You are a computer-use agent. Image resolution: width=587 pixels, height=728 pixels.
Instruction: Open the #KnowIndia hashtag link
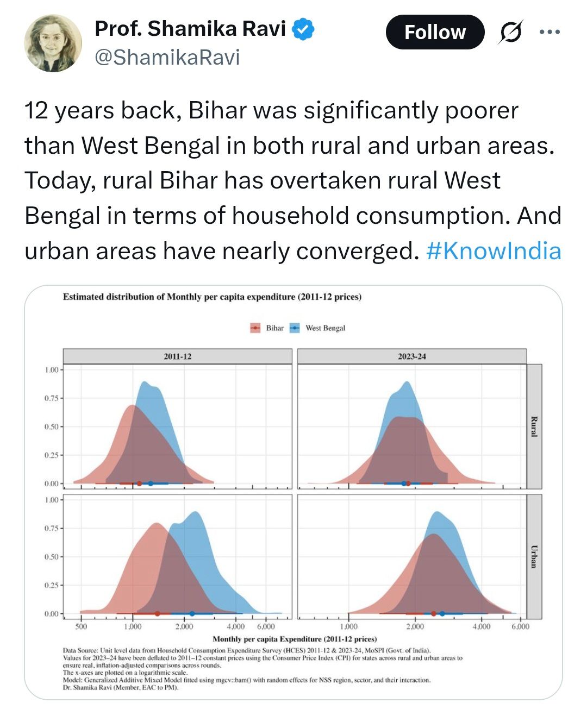click(x=494, y=251)
